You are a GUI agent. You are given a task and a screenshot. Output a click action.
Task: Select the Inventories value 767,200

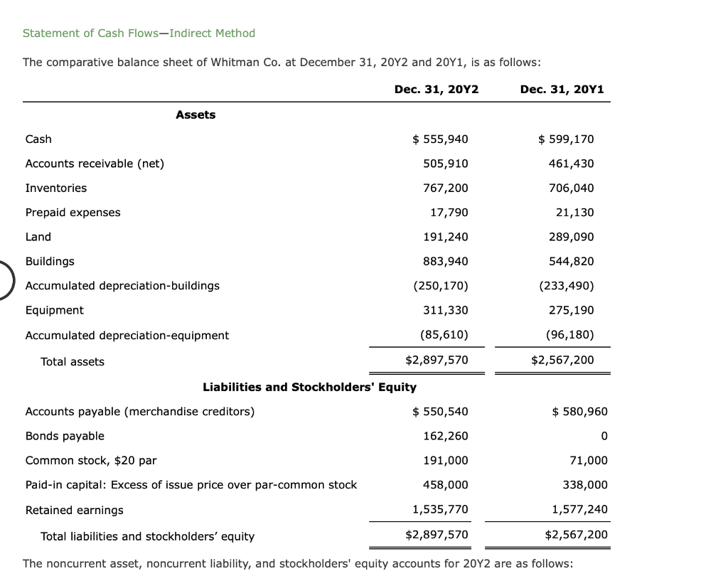(446, 188)
